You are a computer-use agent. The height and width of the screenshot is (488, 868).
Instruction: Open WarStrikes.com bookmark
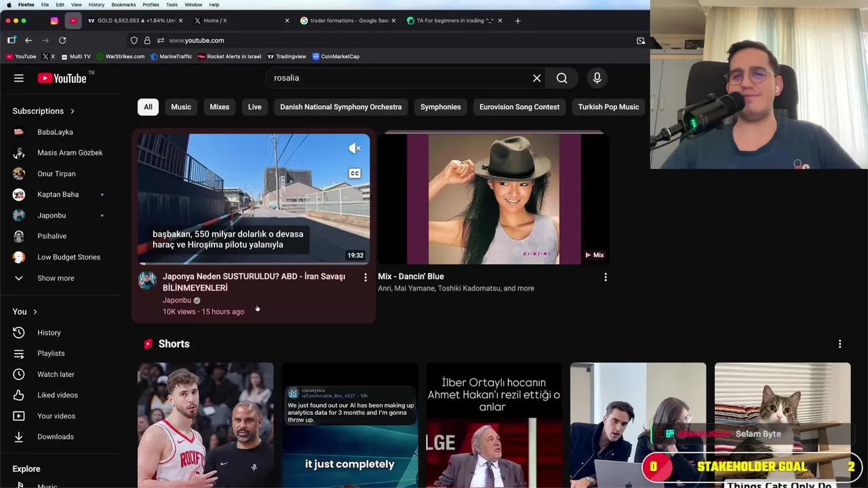click(121, 57)
